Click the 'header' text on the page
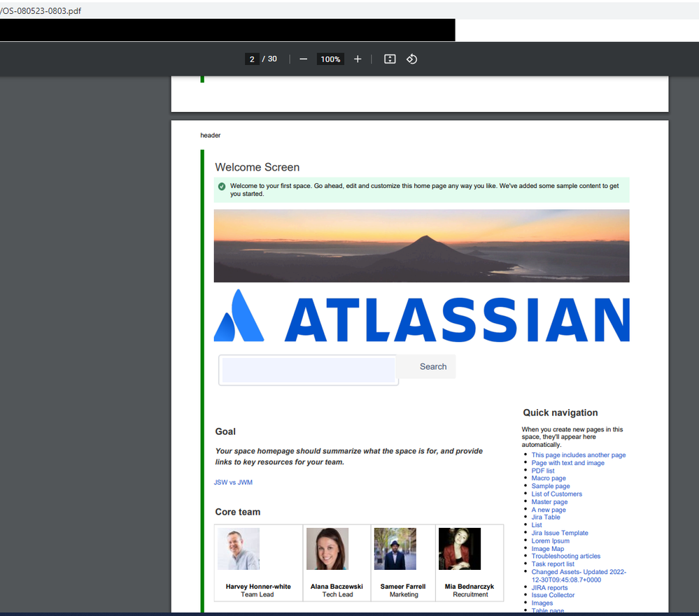Viewport: 699px width, 616px height. (x=211, y=136)
